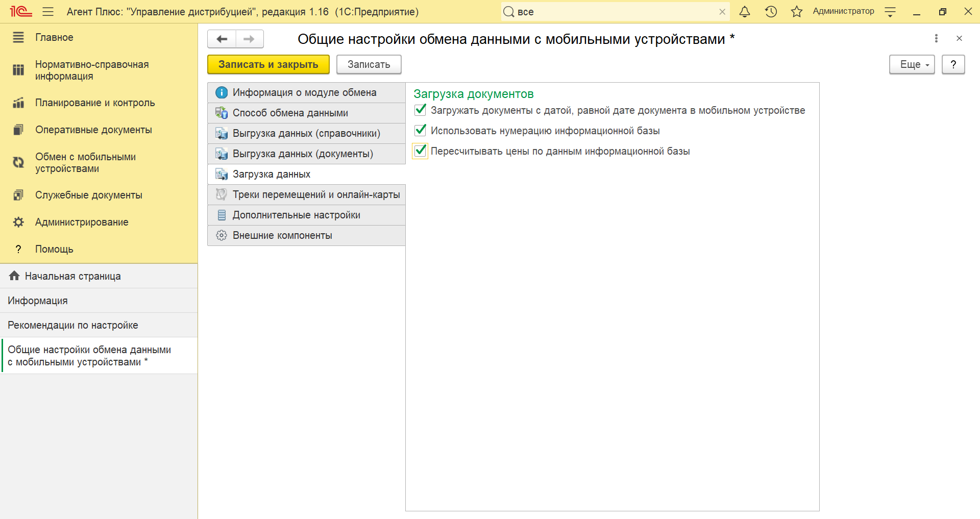The height and width of the screenshot is (519, 980).
Task: Uncheck 'Использовать нумерацию информационной базы'
Action: coord(421,131)
